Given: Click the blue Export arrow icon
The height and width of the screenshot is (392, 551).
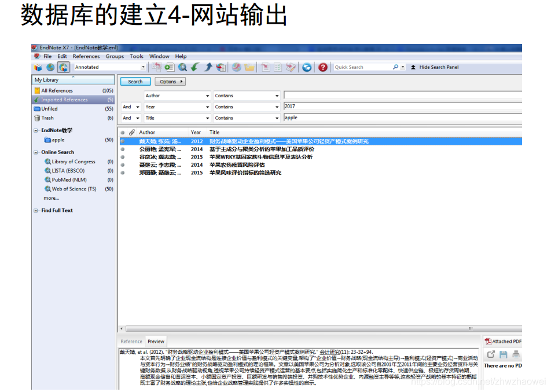Looking at the screenshot, I should [x=208, y=67].
